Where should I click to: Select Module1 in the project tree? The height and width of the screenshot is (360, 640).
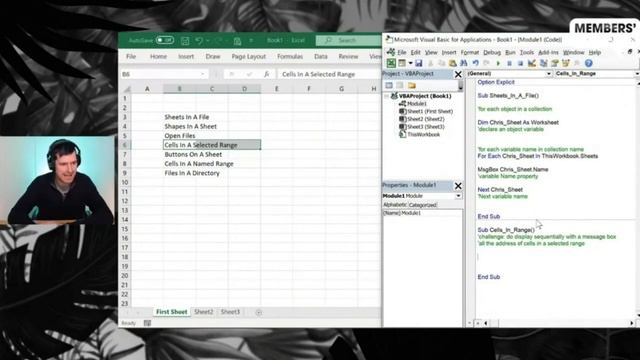[x=413, y=104]
